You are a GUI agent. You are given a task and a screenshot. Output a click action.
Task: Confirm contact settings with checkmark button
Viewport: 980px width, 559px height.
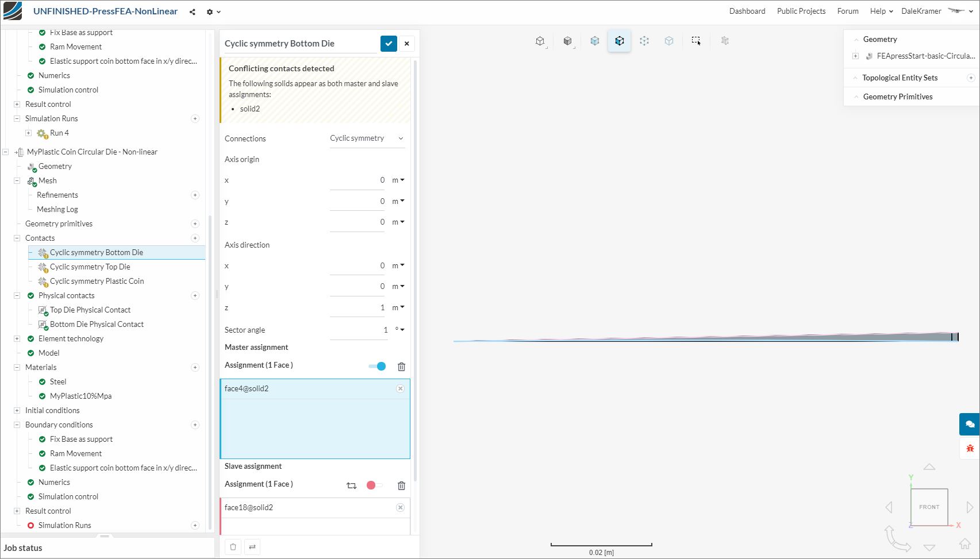[x=389, y=44]
